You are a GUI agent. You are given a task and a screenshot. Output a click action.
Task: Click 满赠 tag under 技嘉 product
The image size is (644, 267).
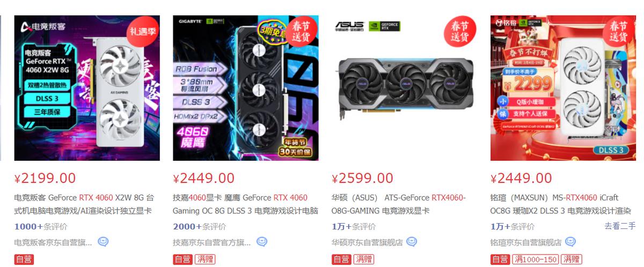204,259
